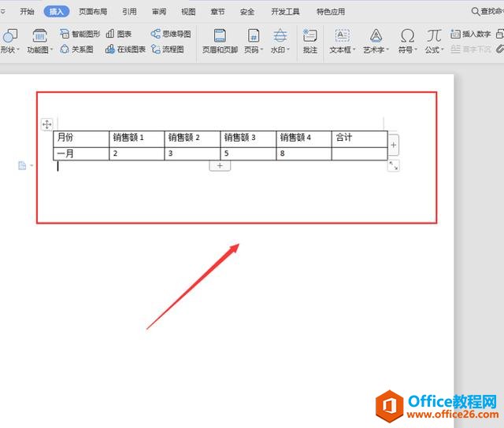Click the 文本框 text box icon
Screen dimensions: 504x428
tap(343, 35)
